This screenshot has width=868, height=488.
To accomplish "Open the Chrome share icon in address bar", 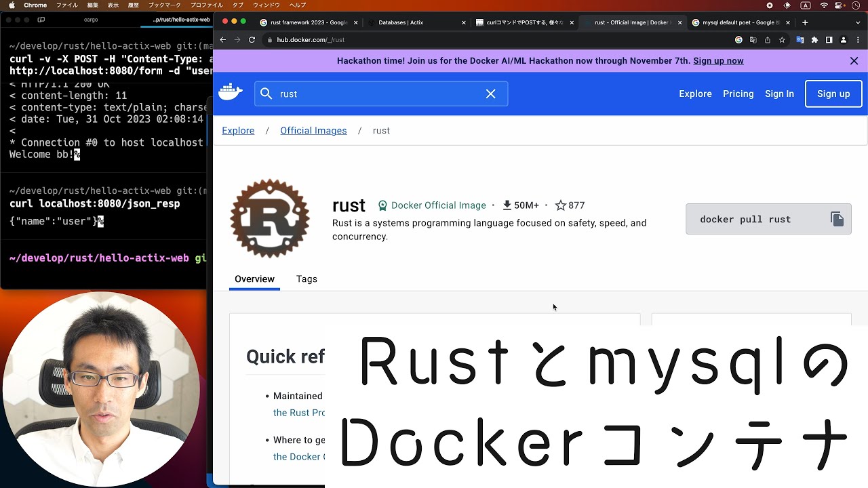I will (x=768, y=40).
